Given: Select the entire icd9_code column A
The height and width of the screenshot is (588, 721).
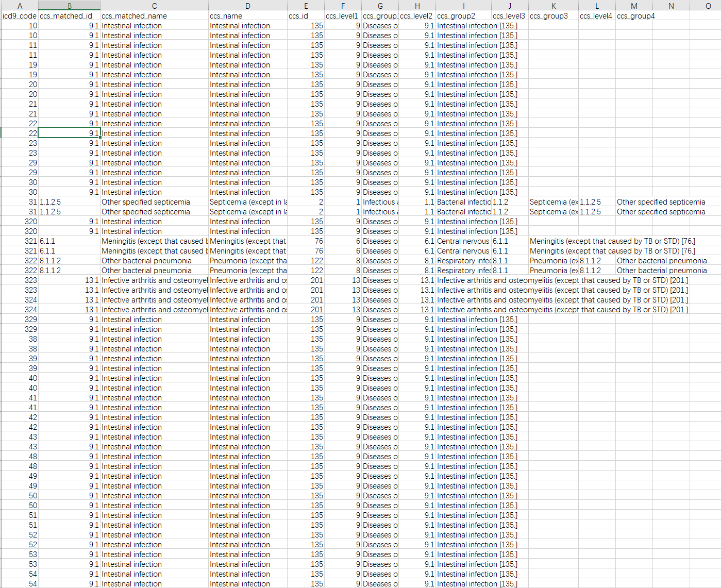Looking at the screenshot, I should click(20, 6).
